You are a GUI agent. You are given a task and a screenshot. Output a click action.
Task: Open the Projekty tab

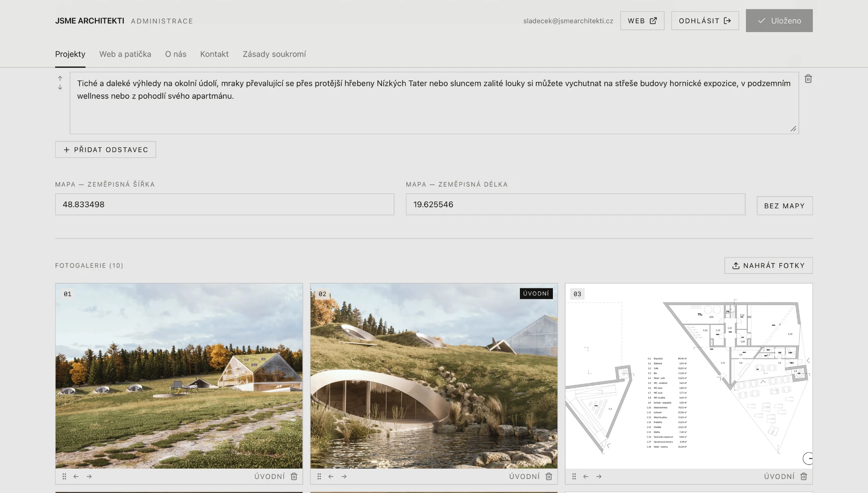70,54
